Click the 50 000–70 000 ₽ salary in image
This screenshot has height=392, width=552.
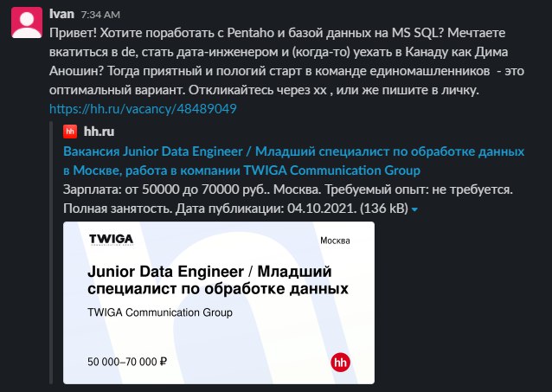tap(127, 361)
